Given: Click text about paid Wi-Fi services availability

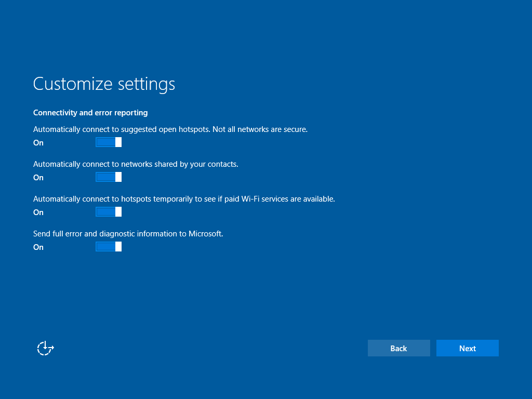Looking at the screenshot, I should (x=184, y=199).
